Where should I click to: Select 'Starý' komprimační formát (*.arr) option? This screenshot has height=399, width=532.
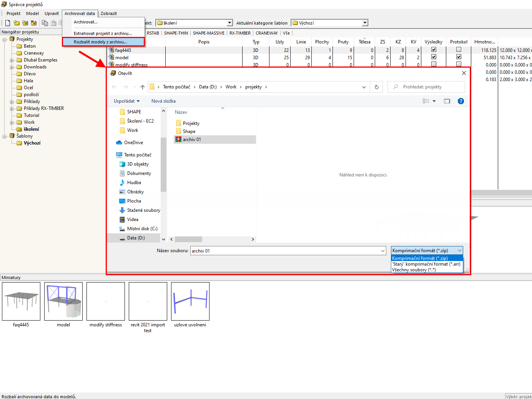(427, 264)
